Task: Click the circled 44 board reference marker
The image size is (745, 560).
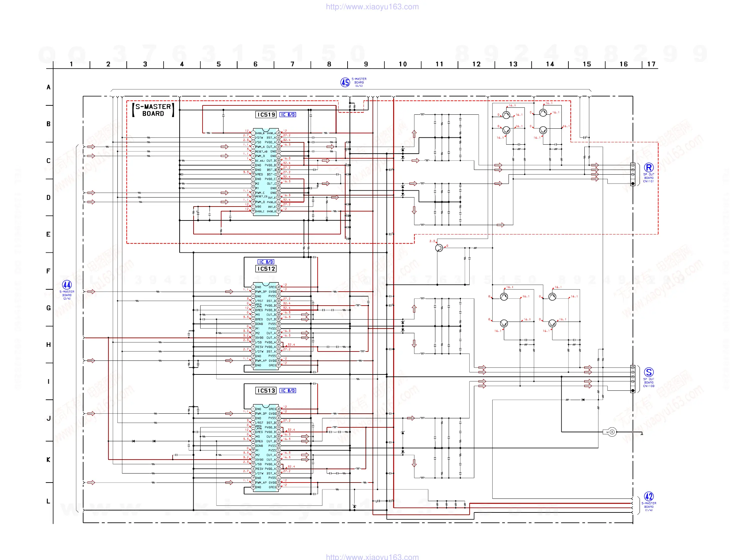Action: [x=67, y=285]
